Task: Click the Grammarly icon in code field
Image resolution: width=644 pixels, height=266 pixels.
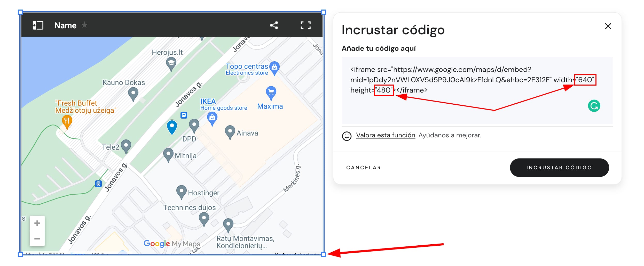Action: click(594, 106)
